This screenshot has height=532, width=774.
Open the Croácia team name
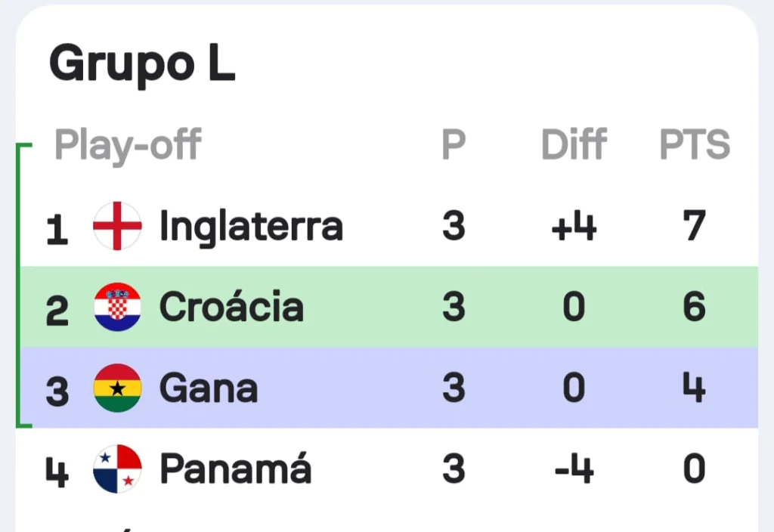[231, 306]
